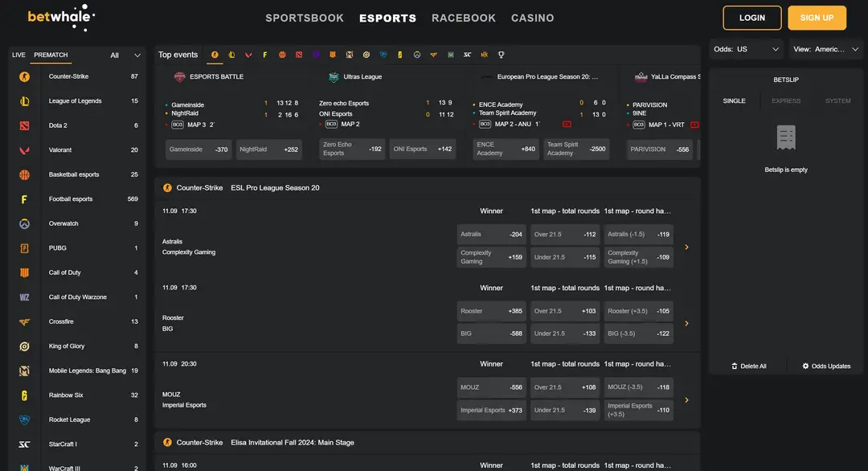Select Mobile Legends icon in Top events bar

click(350, 55)
